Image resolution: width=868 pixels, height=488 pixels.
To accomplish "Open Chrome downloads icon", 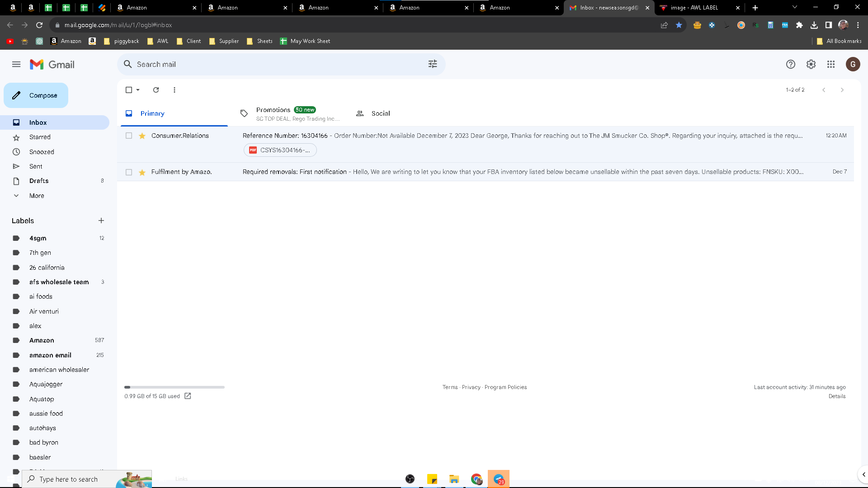I will click(x=814, y=25).
